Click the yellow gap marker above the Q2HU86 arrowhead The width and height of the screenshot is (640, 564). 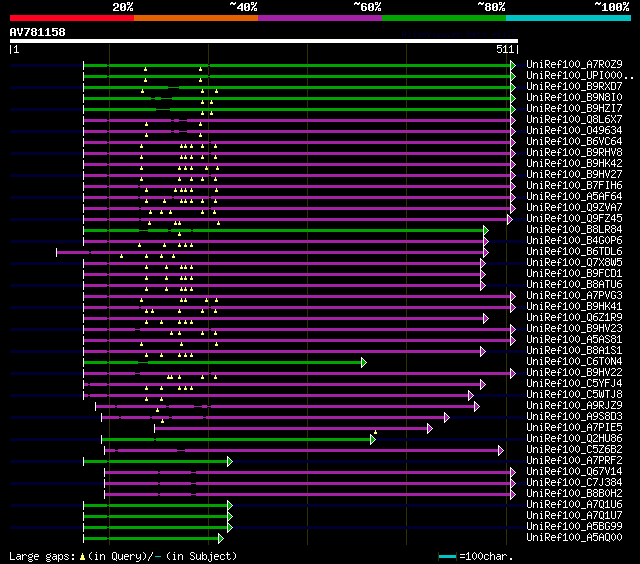coord(376,432)
